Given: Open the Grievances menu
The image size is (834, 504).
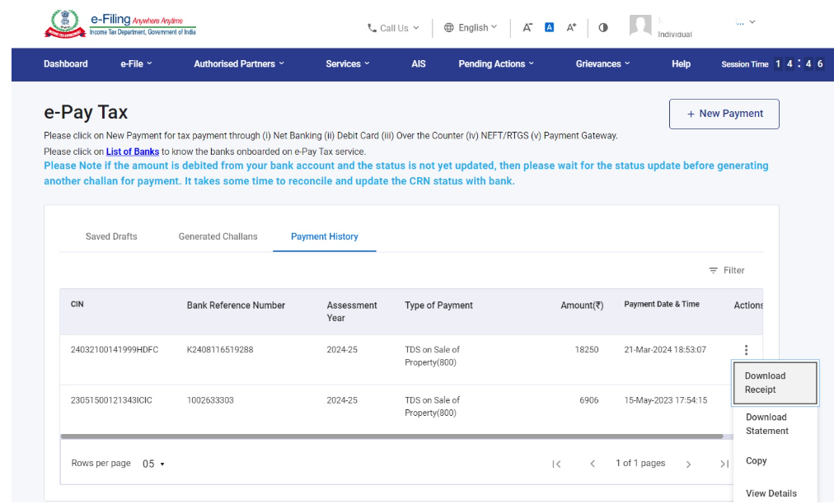Looking at the screenshot, I should point(602,63).
